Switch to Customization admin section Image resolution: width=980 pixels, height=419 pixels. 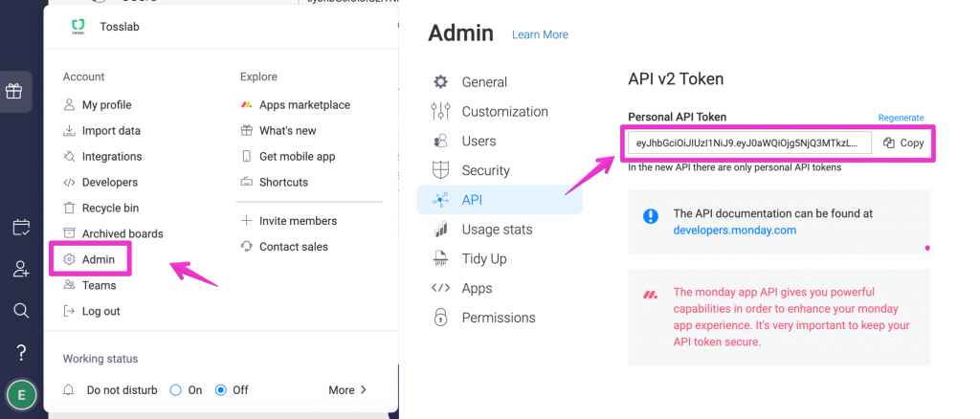click(505, 111)
